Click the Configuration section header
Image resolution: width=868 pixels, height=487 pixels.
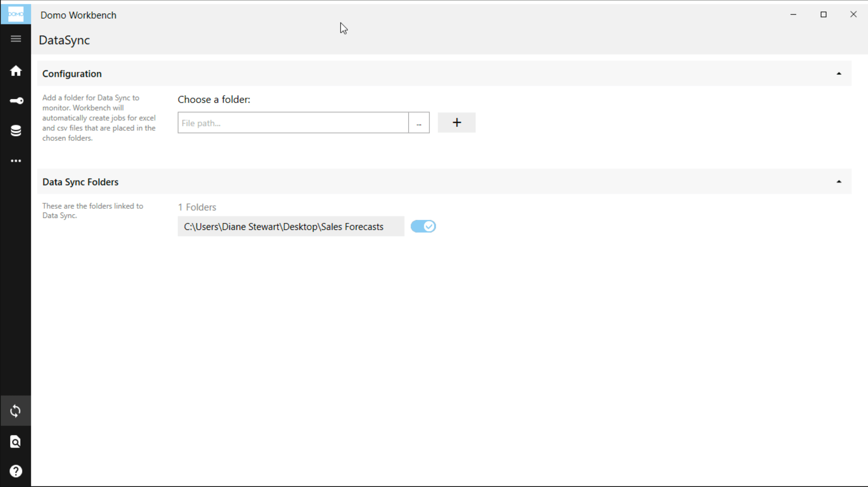click(72, 74)
